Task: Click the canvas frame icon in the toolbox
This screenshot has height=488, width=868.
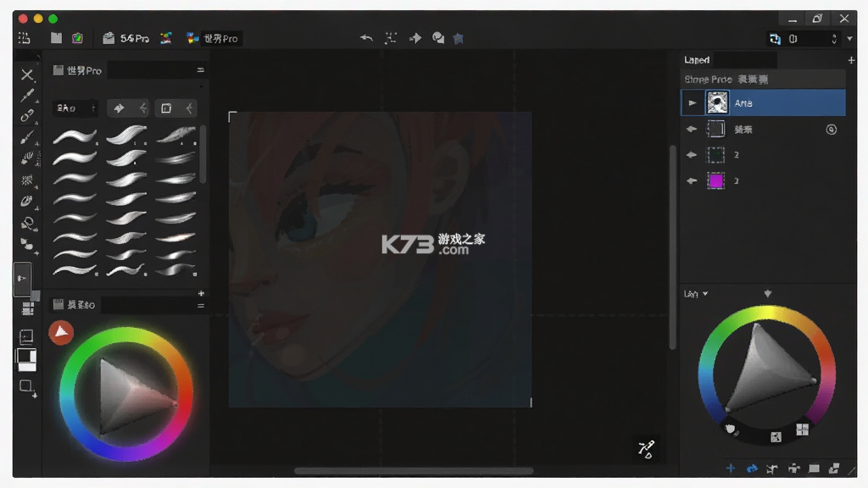Action: point(26,336)
